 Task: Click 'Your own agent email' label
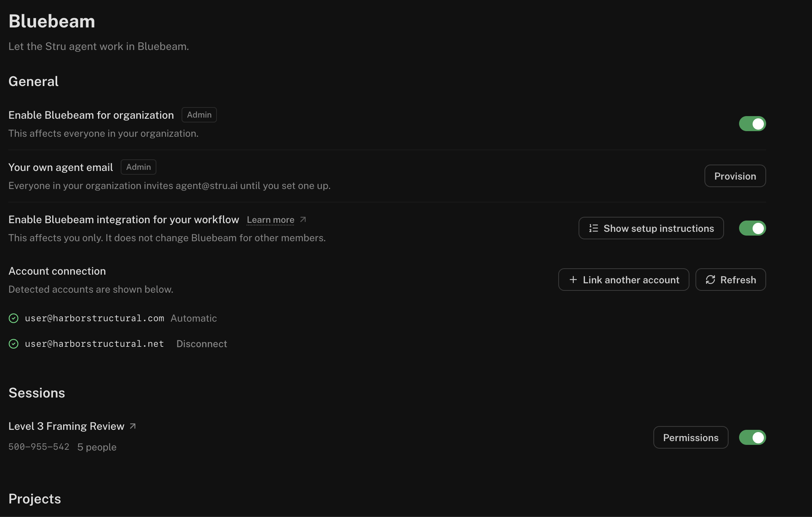(61, 167)
